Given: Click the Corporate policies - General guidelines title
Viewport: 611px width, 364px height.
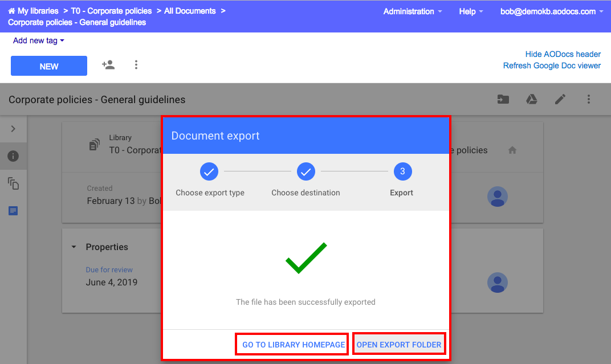Looking at the screenshot, I should 97,100.
